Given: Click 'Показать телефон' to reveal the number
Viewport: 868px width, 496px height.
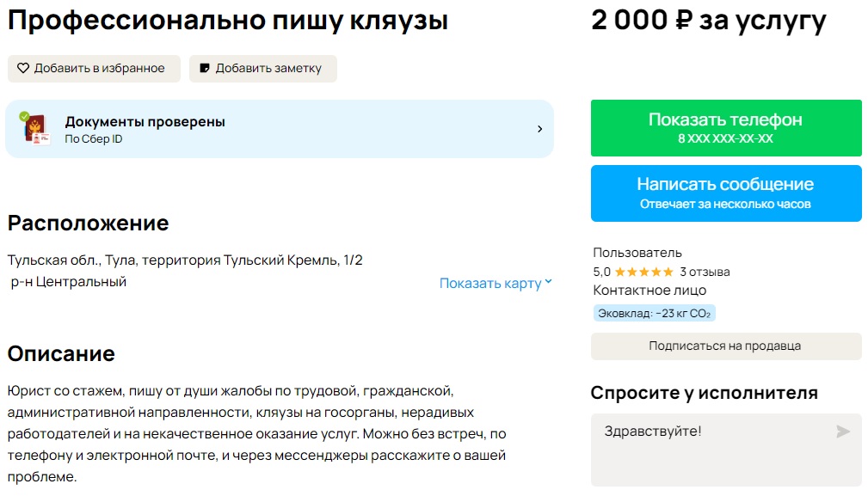Looking at the screenshot, I should click(x=725, y=126).
